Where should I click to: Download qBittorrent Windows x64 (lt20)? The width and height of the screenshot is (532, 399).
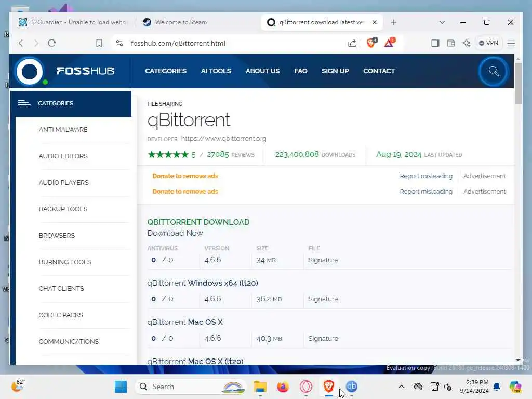tap(203, 283)
